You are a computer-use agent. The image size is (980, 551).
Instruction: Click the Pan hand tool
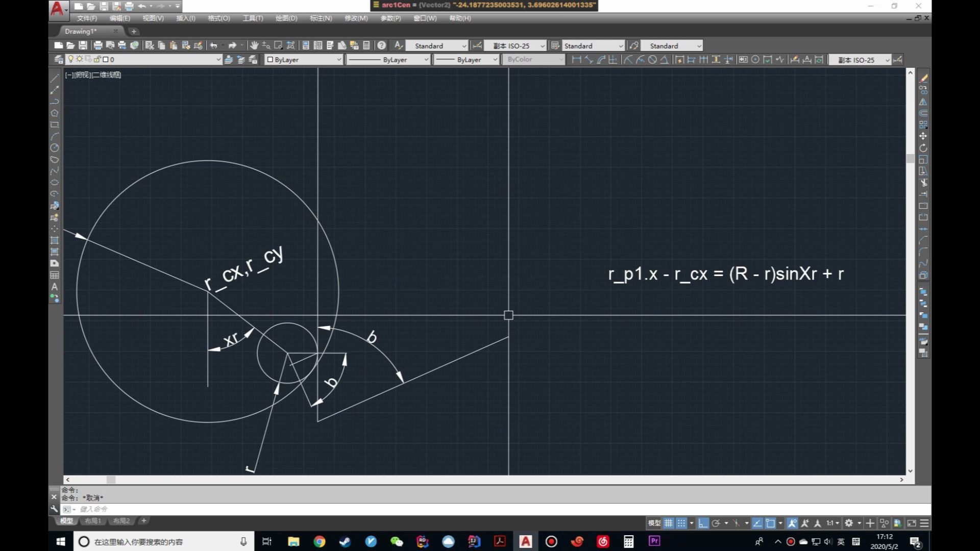[x=254, y=45]
